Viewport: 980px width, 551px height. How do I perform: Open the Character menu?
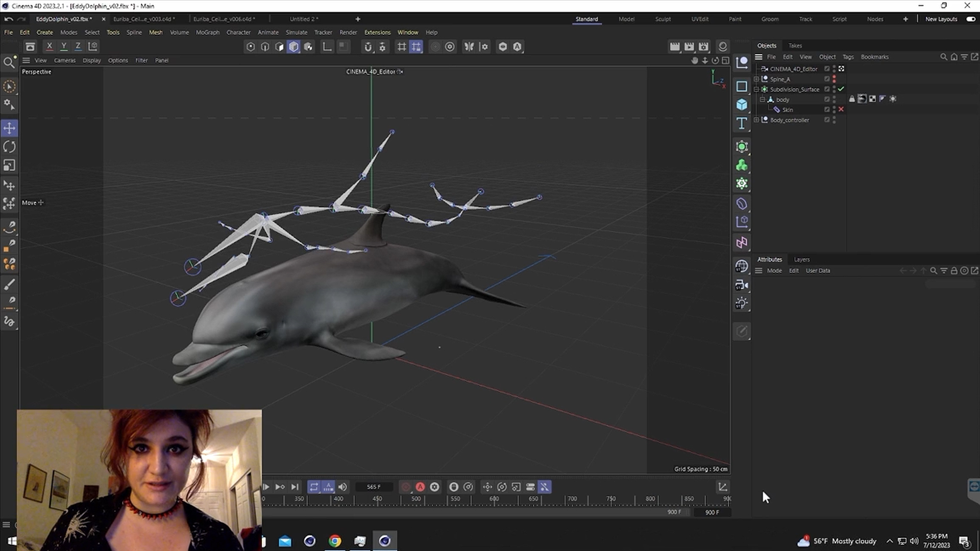[x=238, y=32]
